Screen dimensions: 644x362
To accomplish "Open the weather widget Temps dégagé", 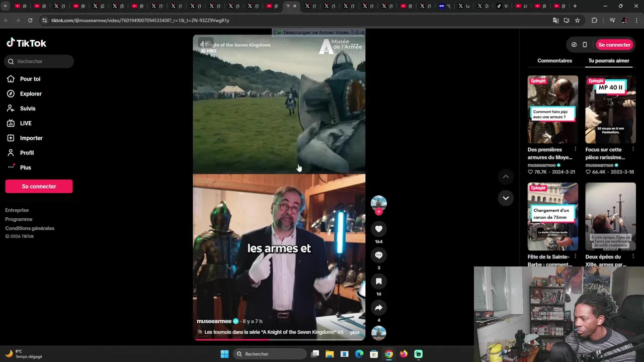I will [x=24, y=354].
